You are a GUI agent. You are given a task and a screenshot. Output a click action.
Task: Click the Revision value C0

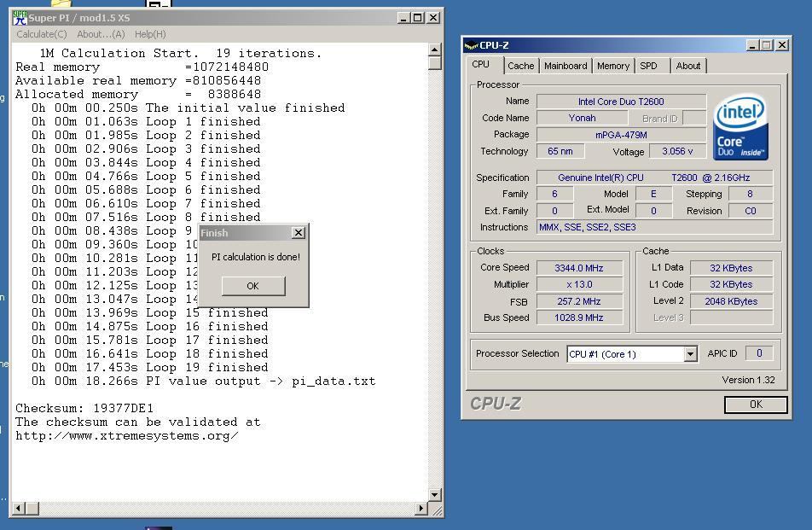coord(751,211)
